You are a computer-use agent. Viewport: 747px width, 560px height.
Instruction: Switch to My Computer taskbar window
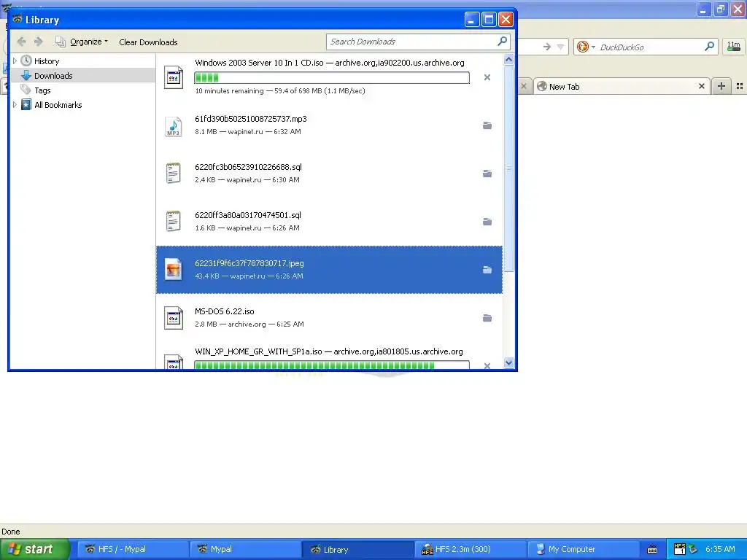click(x=583, y=549)
